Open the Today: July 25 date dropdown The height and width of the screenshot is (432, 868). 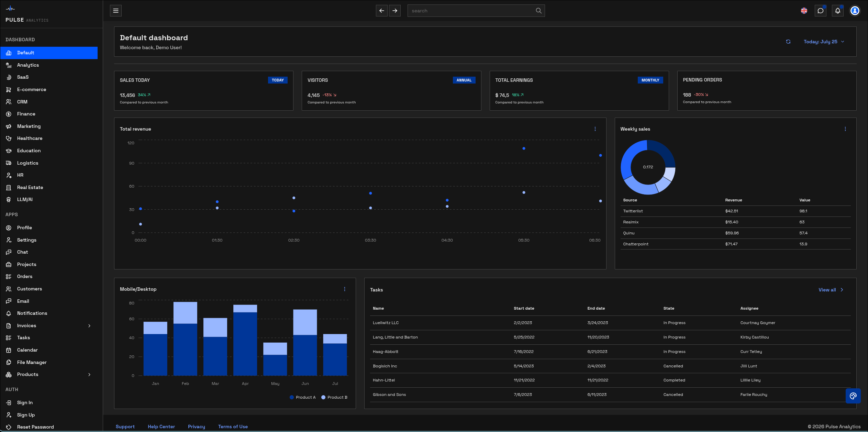click(x=824, y=42)
